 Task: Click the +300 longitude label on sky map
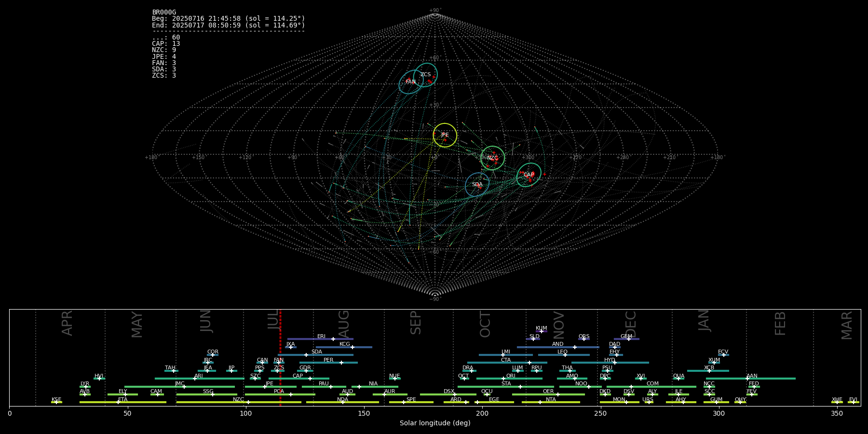click(528, 158)
